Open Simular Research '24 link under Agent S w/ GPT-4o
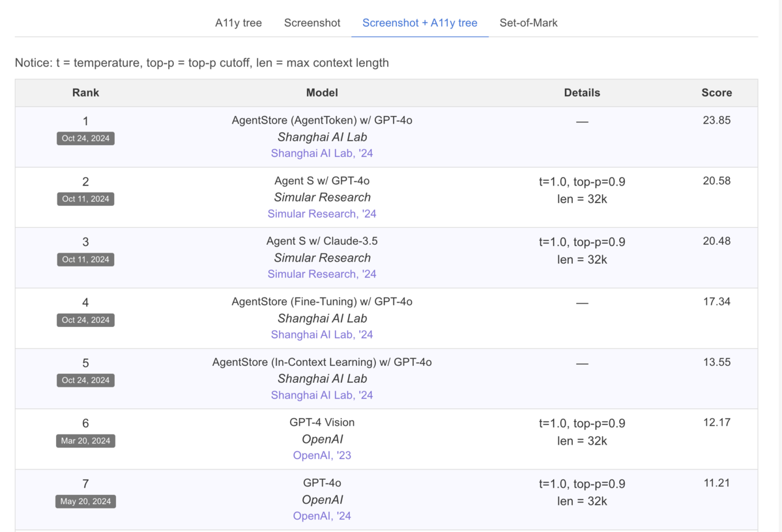The height and width of the screenshot is (532, 782). pyautogui.click(x=322, y=214)
